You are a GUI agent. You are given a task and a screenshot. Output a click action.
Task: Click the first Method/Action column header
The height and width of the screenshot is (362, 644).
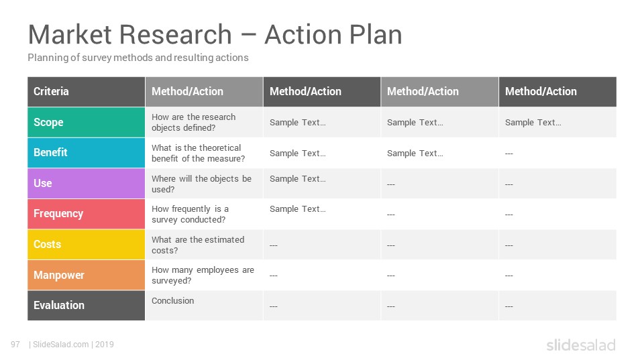tap(204, 92)
